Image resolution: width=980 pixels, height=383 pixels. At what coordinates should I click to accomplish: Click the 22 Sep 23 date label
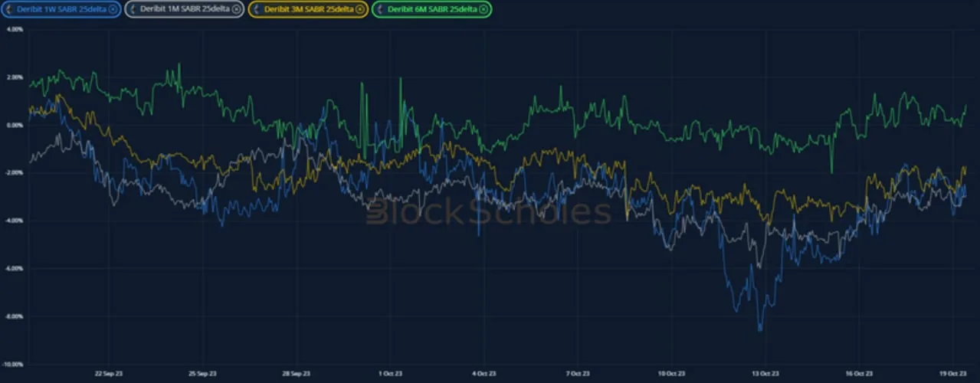click(107, 374)
